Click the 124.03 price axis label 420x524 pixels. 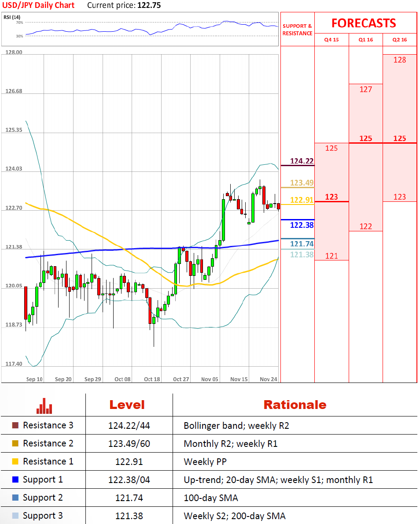pyautogui.click(x=14, y=169)
